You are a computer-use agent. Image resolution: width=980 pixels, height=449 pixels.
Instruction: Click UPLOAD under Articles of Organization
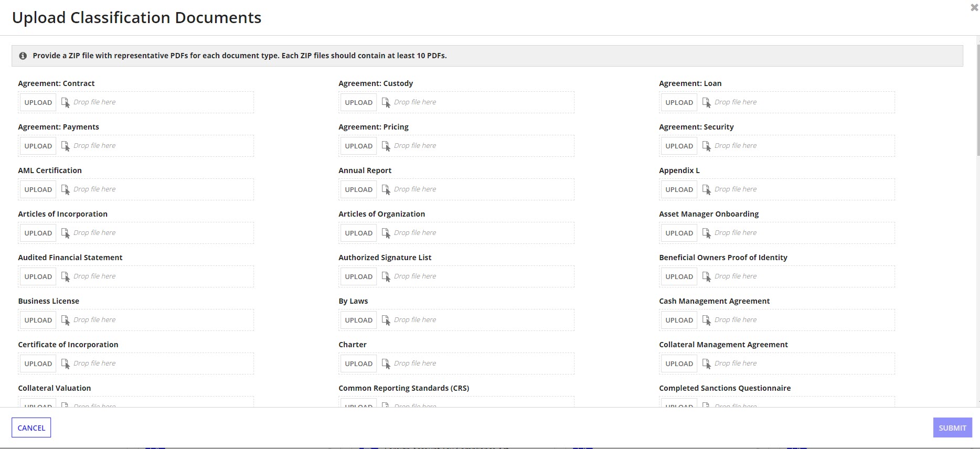359,233
